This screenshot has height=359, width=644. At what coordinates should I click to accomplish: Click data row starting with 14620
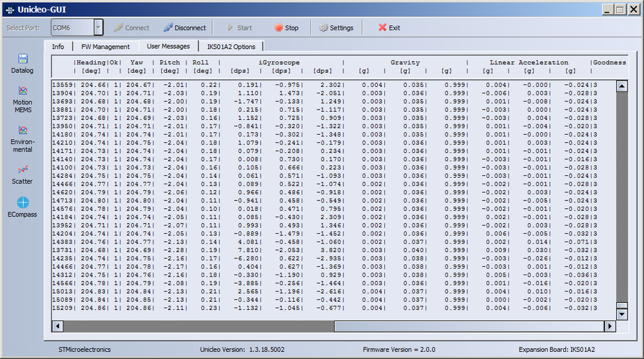pyautogui.click(x=325, y=192)
